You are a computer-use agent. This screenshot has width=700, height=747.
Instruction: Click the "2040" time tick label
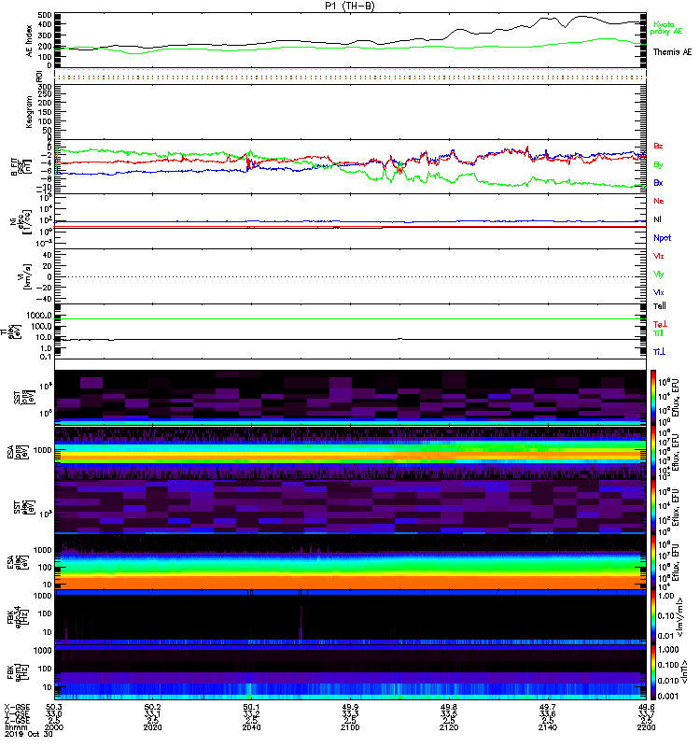pyautogui.click(x=251, y=727)
